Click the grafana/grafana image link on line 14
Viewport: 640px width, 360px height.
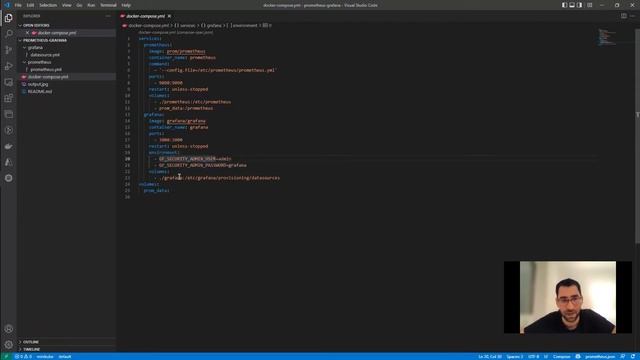(x=186, y=121)
